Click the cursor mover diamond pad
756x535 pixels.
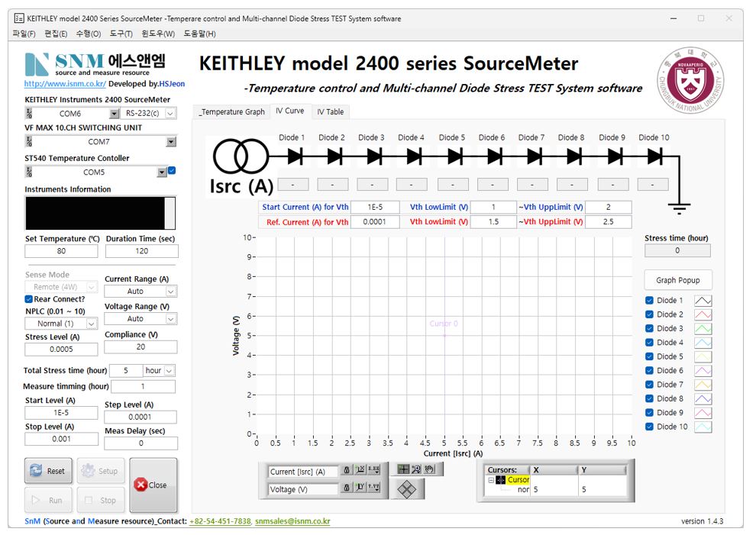[407, 488]
